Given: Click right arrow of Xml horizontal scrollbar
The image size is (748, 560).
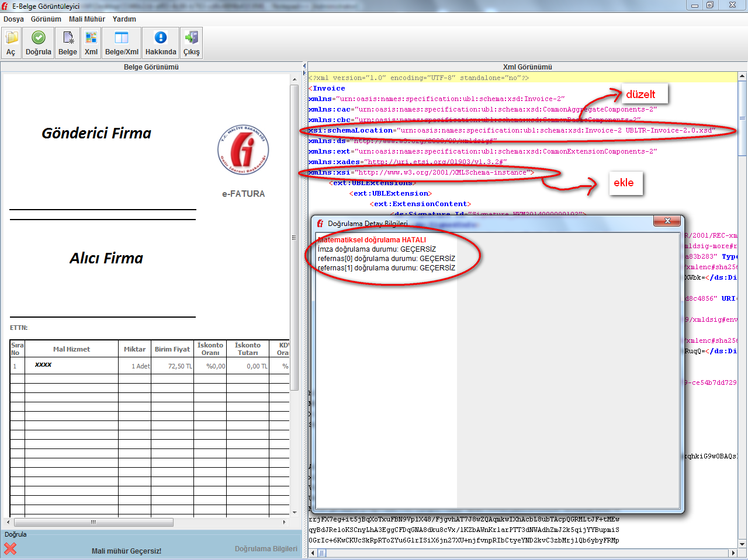Looking at the screenshot, I should 733,553.
